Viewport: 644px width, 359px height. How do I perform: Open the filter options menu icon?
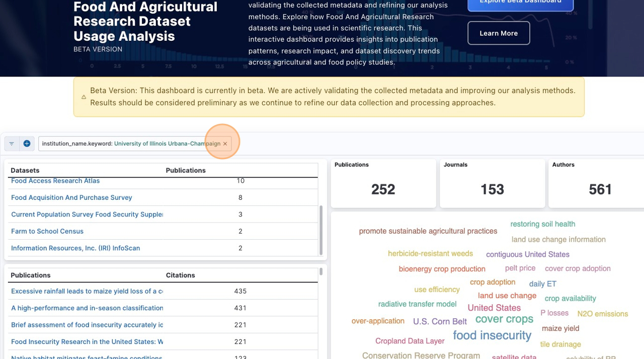[12, 143]
